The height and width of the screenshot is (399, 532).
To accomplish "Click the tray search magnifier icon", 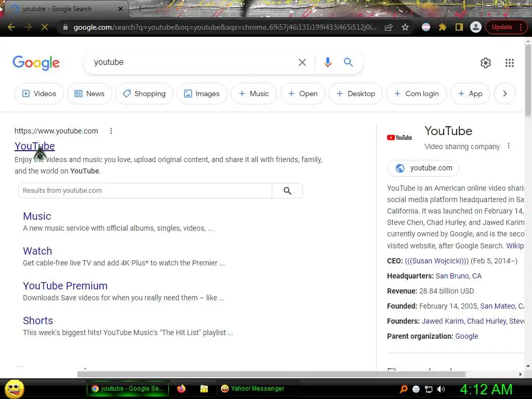I will [x=404, y=389].
